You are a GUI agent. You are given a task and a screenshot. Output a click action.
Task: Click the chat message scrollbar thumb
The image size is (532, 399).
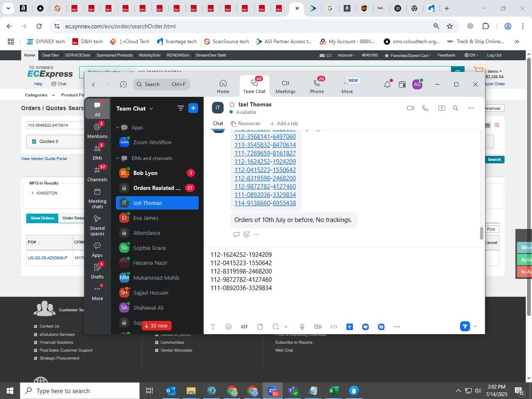coord(482,234)
